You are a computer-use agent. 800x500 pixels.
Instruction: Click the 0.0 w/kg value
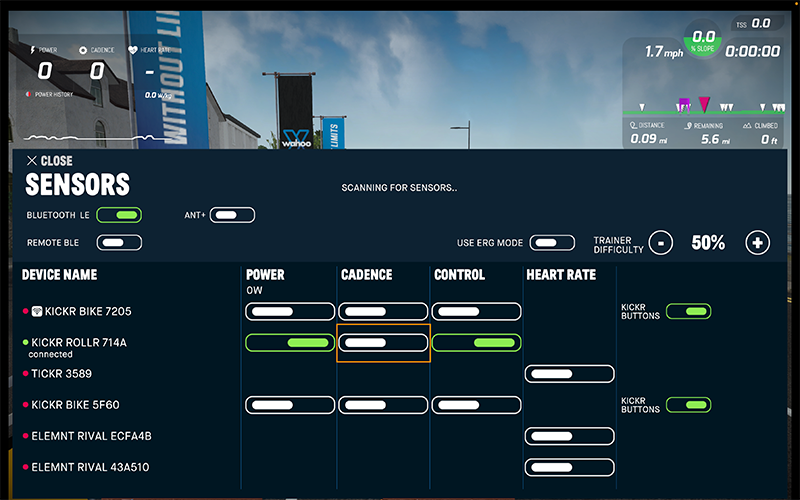157,95
